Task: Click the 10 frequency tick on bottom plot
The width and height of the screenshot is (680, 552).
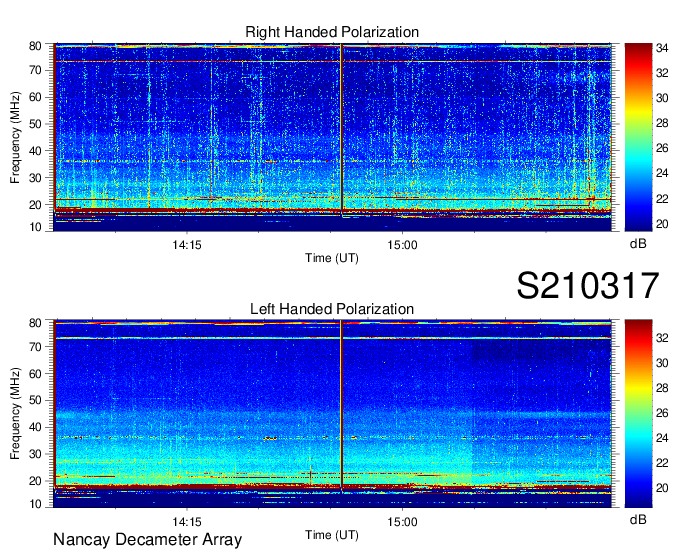Action: click(35, 504)
